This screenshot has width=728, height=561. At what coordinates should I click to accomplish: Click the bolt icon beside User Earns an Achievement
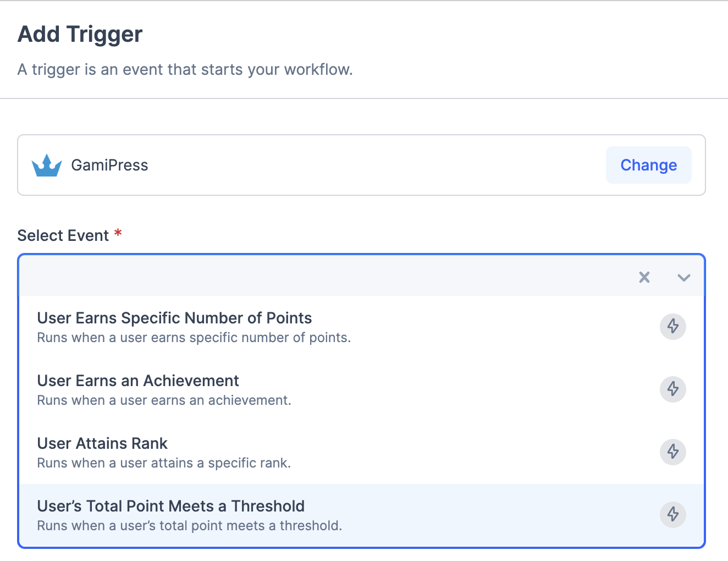coord(672,389)
